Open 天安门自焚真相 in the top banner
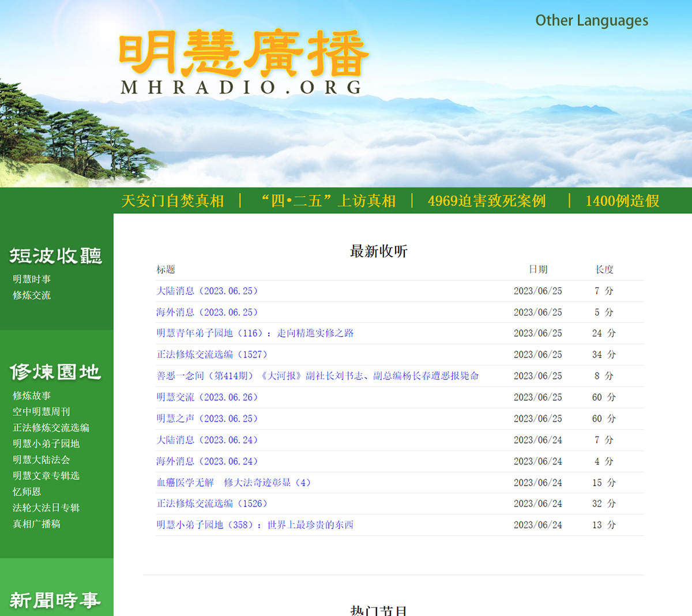Viewport: 692px width, 616px height. click(173, 201)
